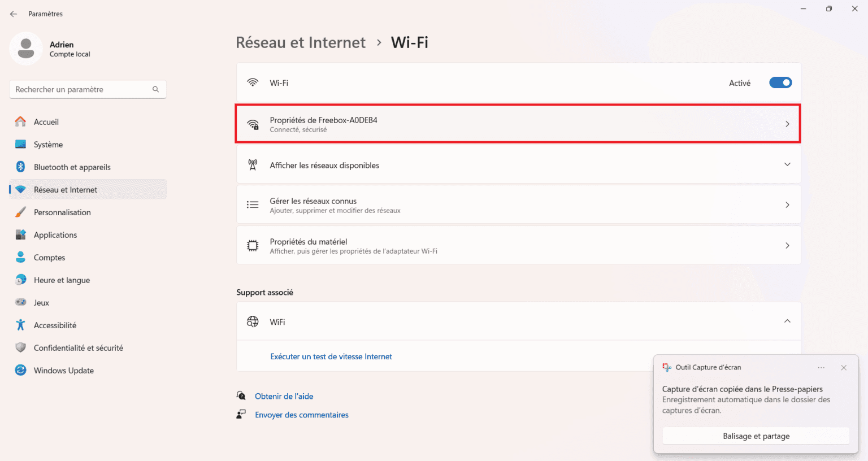Viewport: 868px width, 461px height.
Task: Disable the Wi-Fi toggle
Action: coord(780,82)
